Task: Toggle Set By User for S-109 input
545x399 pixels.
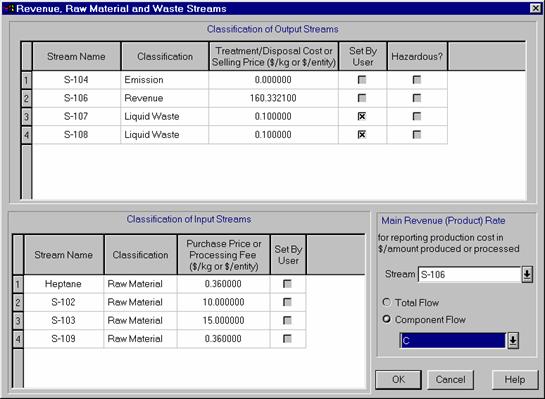Action: (x=287, y=339)
